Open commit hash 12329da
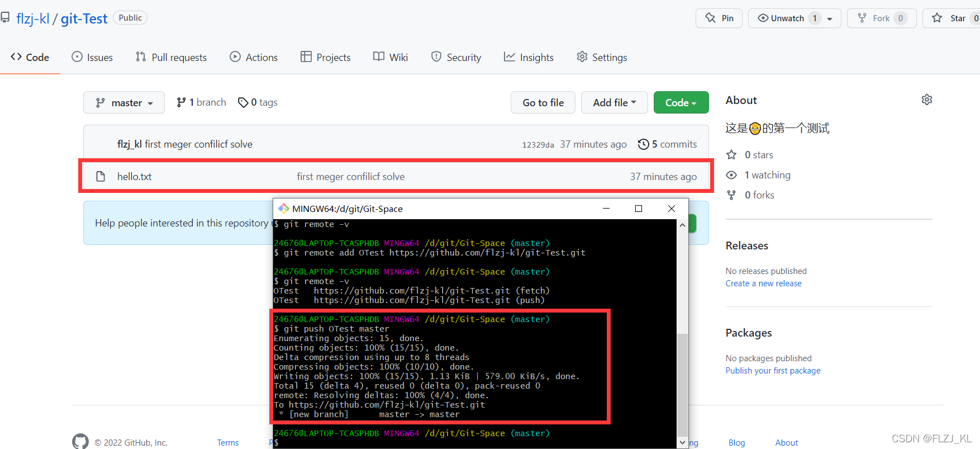The width and height of the screenshot is (980, 449). 538,145
